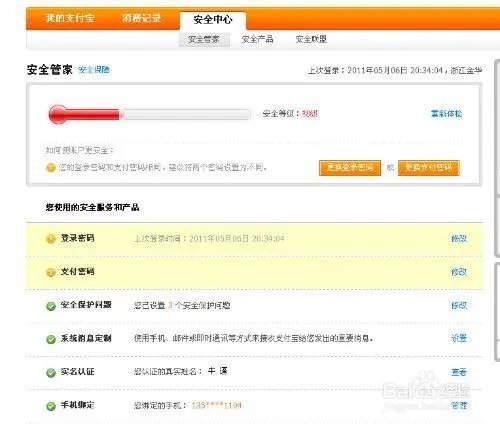500x424 pixels.
Task: Click the 安全保护问题 row label
Action: (x=86, y=305)
